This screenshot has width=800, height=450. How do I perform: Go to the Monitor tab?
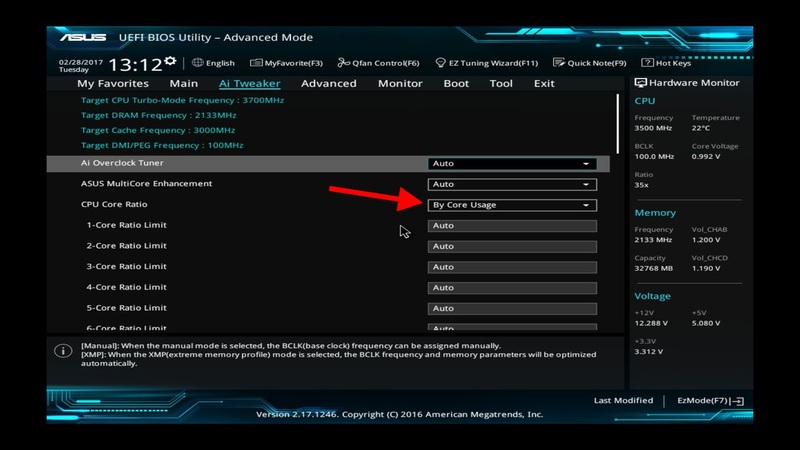(400, 84)
